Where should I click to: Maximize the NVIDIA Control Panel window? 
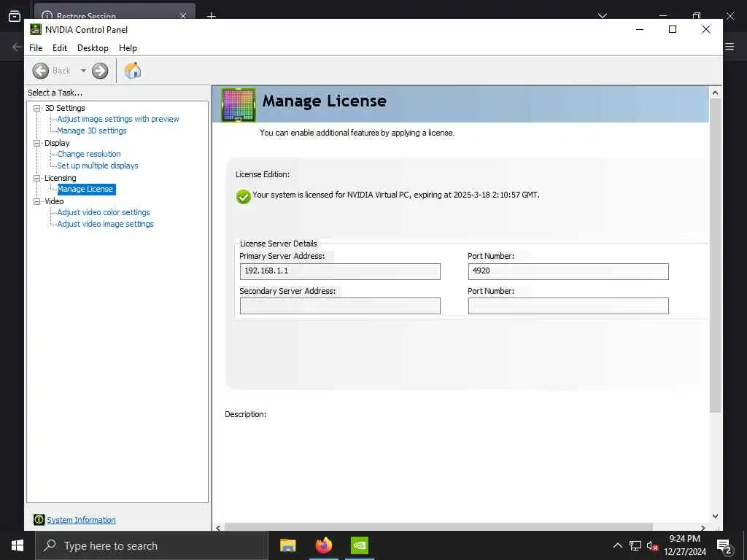tap(673, 29)
